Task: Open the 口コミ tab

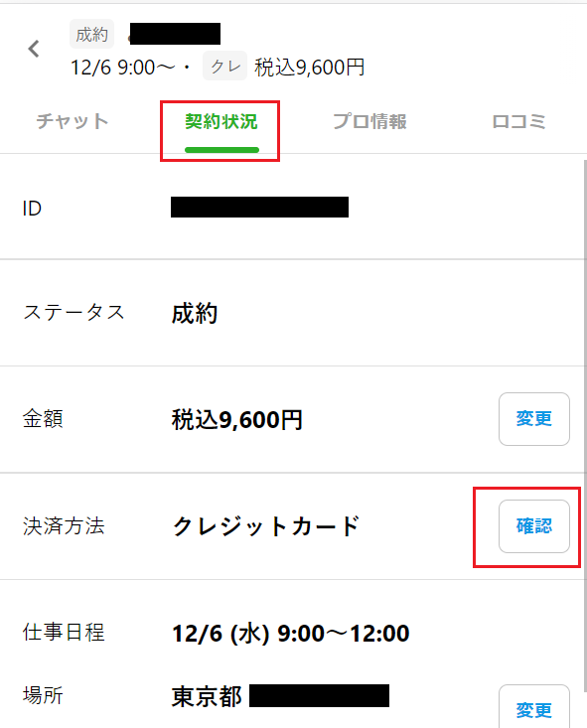Action: pyautogui.click(x=518, y=121)
